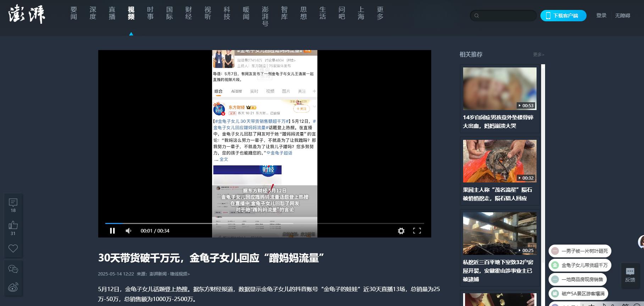Click the video time 00:01 / 00:34
This screenshot has height=306, width=644.
155,231
